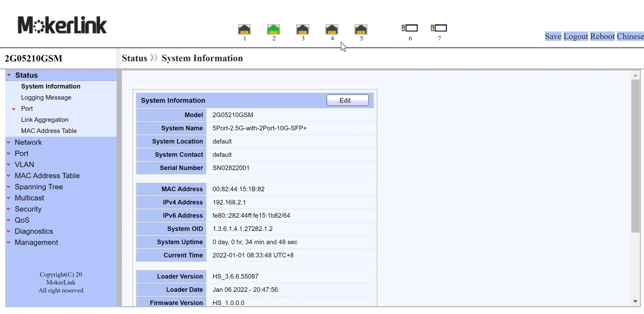Open the Link Aggregation status page
The width and height of the screenshot is (644, 314).
44,120
